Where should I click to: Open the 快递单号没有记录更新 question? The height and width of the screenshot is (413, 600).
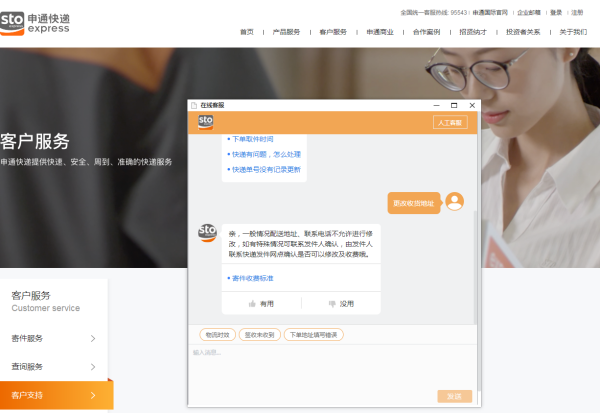pos(266,170)
